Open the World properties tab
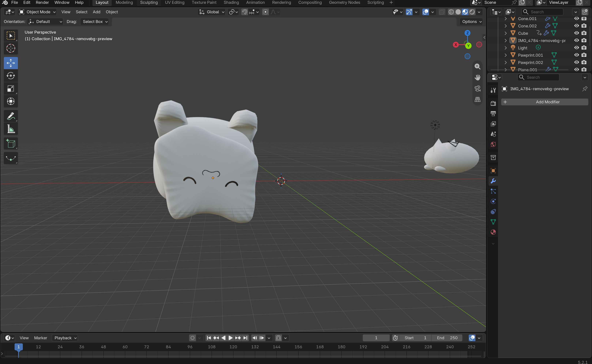Image resolution: width=592 pixels, height=364 pixels. [x=493, y=144]
